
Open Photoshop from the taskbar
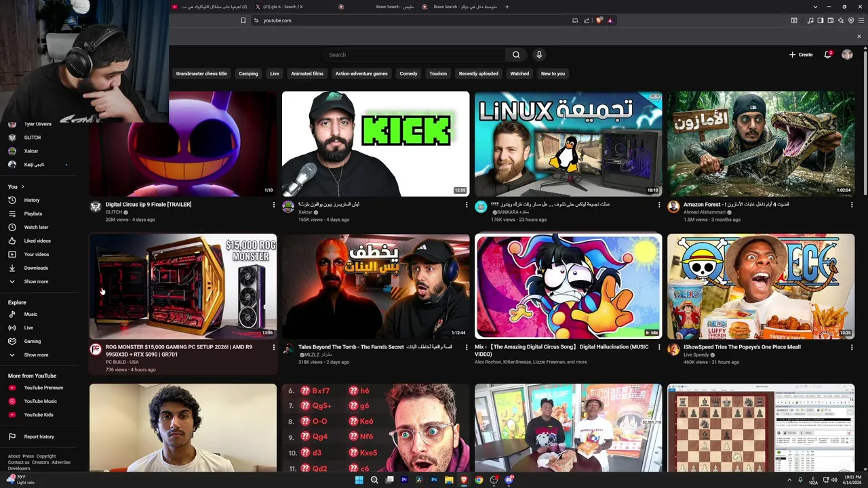pyautogui.click(x=434, y=480)
